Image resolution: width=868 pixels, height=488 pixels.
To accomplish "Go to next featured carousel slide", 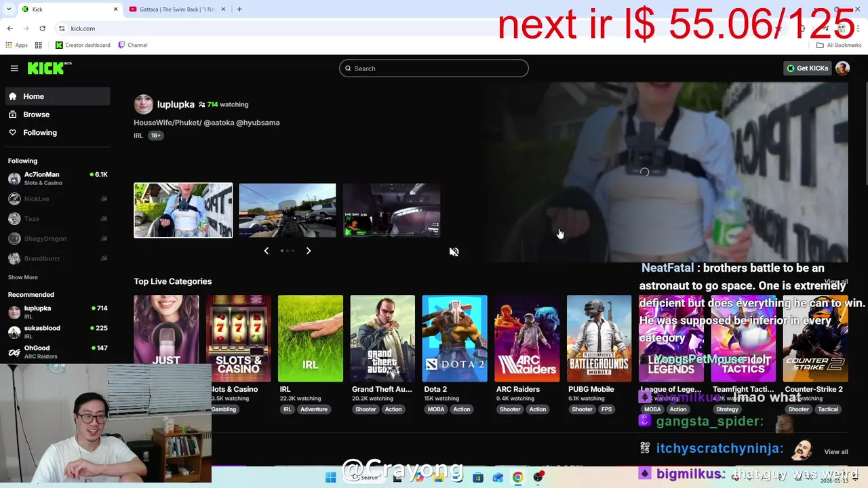I will 308,251.
